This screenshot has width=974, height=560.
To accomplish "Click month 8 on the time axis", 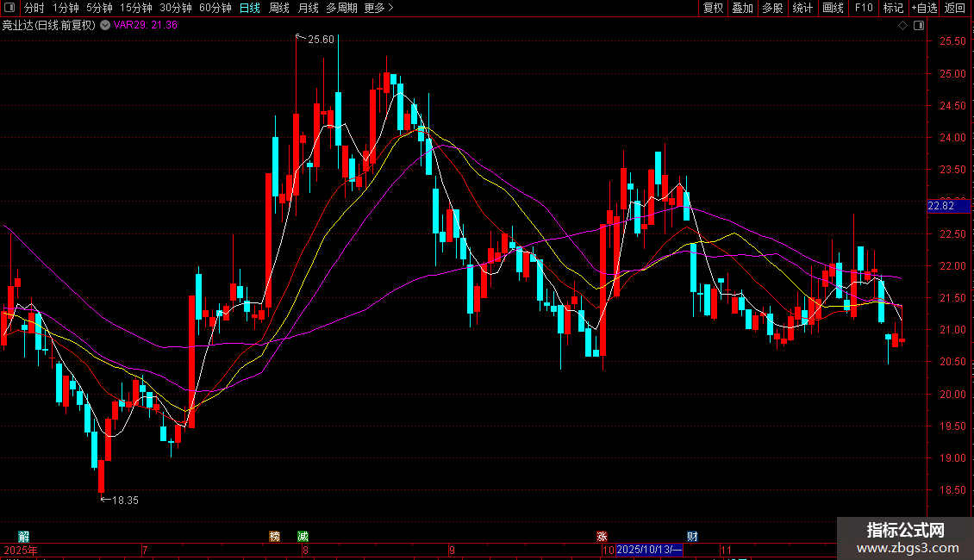I will point(305,550).
